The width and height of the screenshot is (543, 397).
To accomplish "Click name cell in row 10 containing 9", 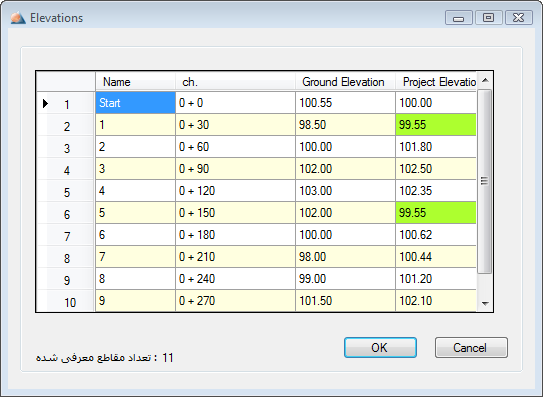I will click(135, 301).
